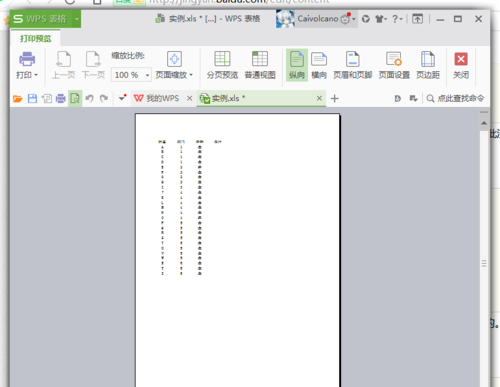Image resolution: width=500 pixels, height=387 pixels.
Task: Open the Page Break Preview (分页预览) view
Action: click(222, 65)
